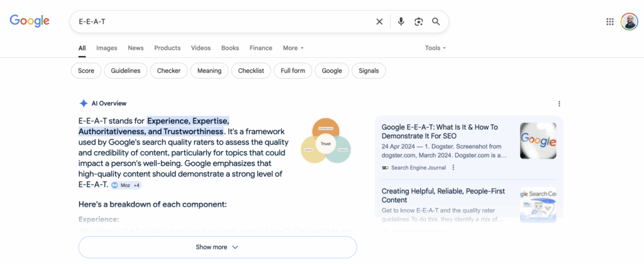Clear the search query with the X icon
Image resolution: width=644 pixels, height=264 pixels.
coord(379,22)
